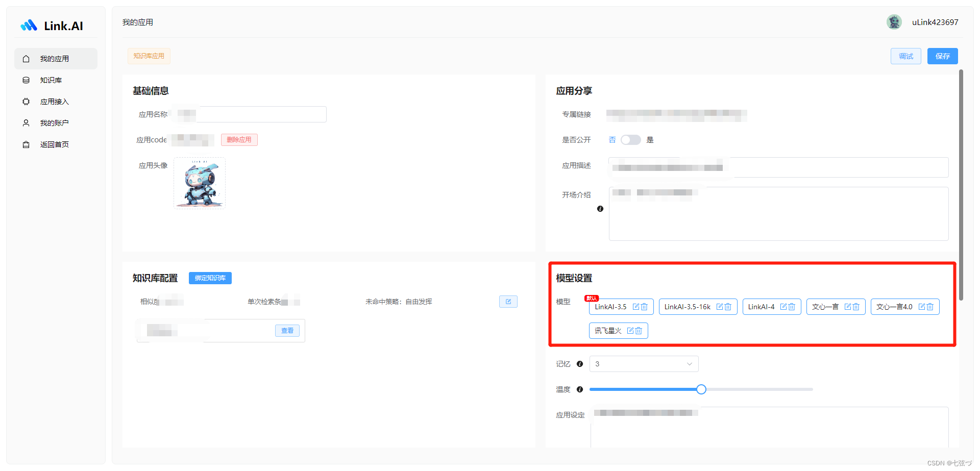Click the info icon next to 温度
Image resolution: width=980 pixels, height=471 pixels.
(x=580, y=389)
